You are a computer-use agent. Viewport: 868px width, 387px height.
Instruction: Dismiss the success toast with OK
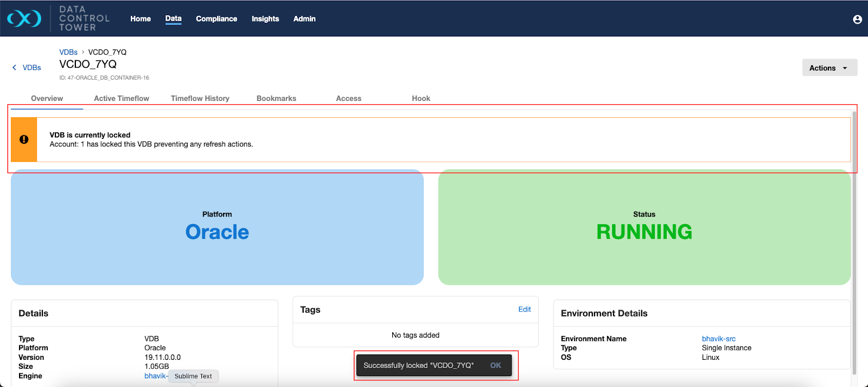[495, 366]
